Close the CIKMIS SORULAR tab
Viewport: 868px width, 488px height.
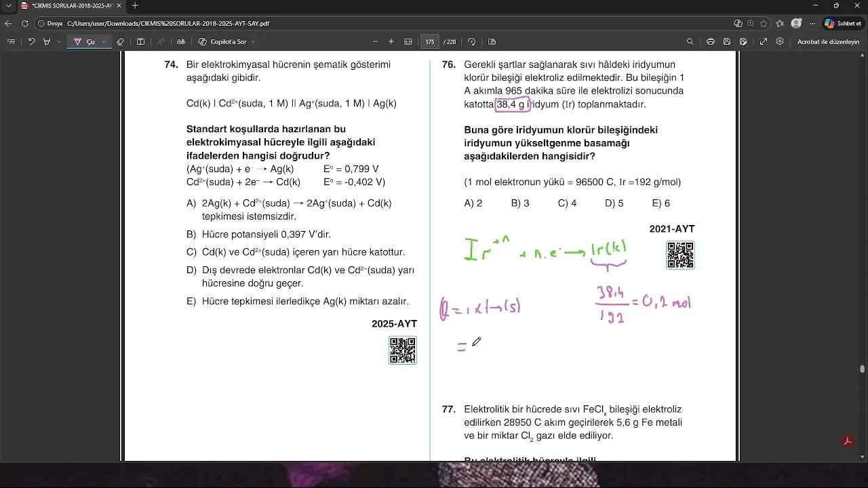(x=120, y=5)
